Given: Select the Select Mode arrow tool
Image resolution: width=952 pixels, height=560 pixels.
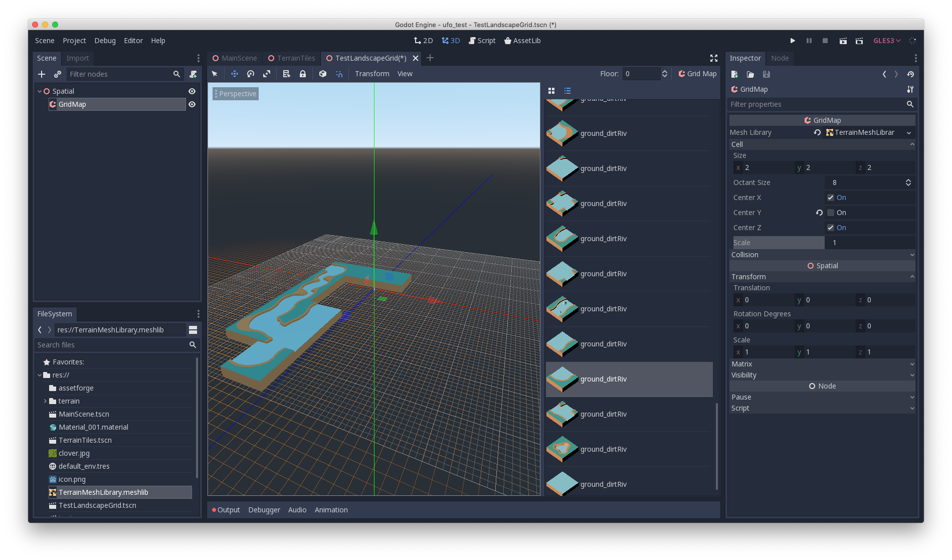Looking at the screenshot, I should point(215,74).
